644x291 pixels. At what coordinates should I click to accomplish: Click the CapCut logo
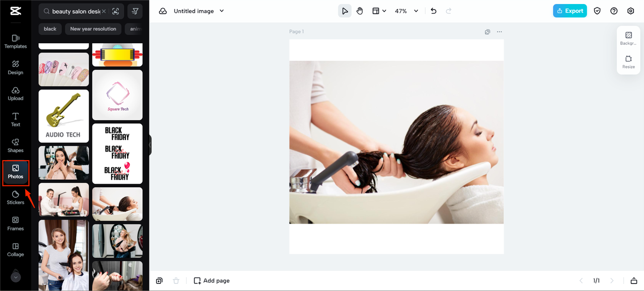15,11
